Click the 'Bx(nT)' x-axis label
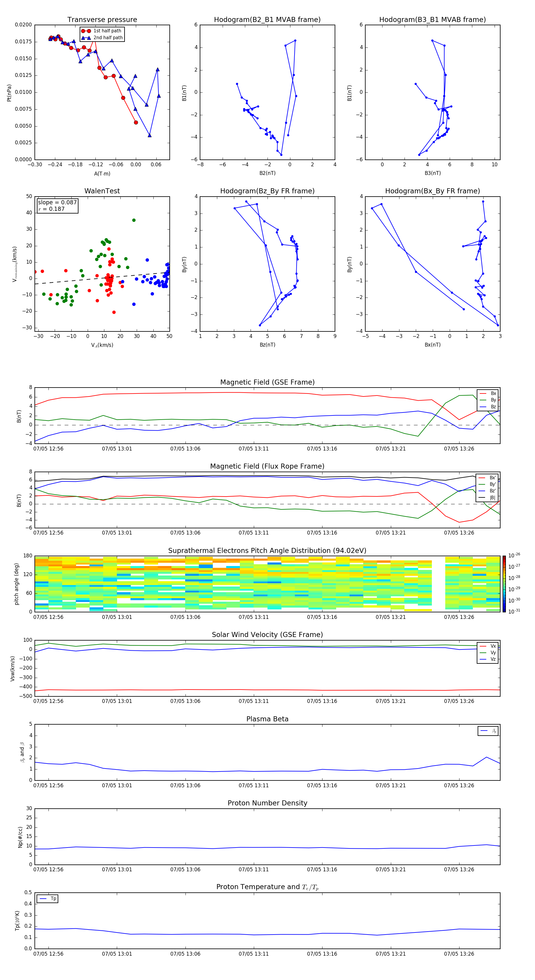The image size is (535, 980). pyautogui.click(x=432, y=345)
